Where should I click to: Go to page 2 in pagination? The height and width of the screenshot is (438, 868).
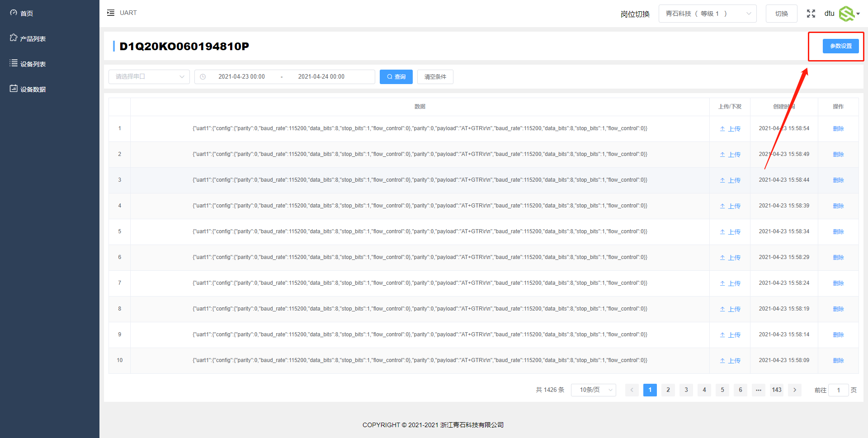tap(668, 390)
